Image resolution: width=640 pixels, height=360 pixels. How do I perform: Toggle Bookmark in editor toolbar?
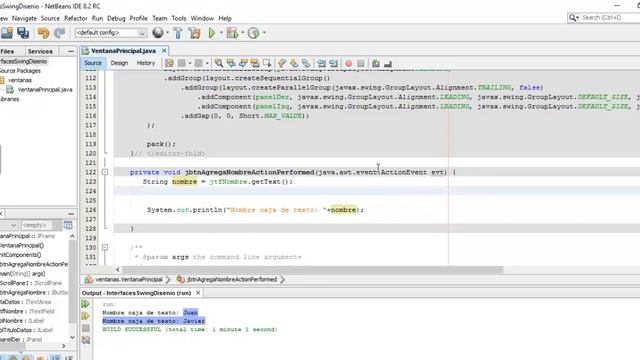pos(306,63)
